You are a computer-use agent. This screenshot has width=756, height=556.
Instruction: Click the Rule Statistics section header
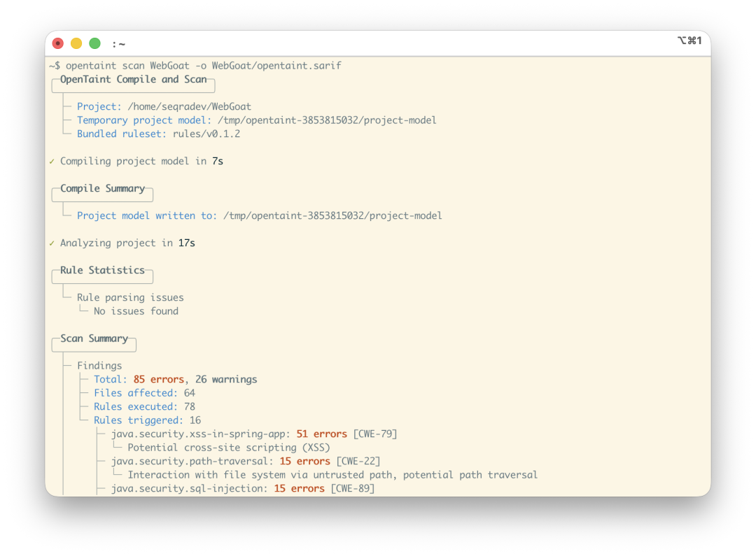102,270
